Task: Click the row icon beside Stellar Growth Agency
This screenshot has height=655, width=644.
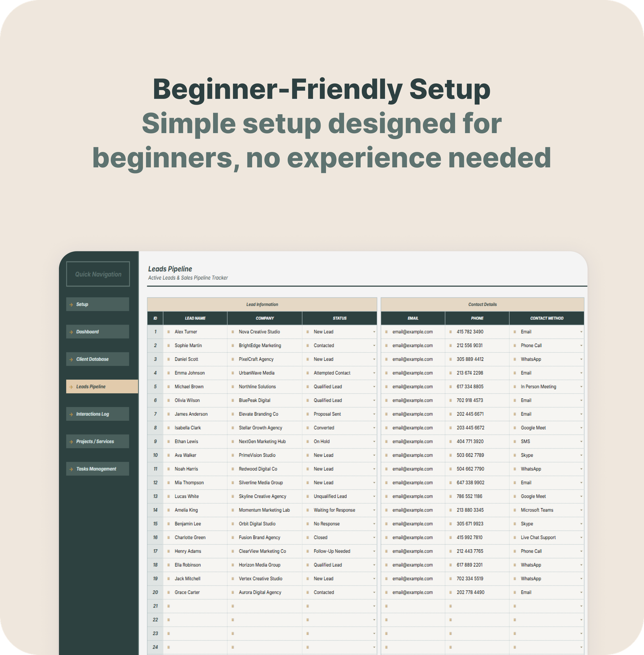Action: pos(233,428)
